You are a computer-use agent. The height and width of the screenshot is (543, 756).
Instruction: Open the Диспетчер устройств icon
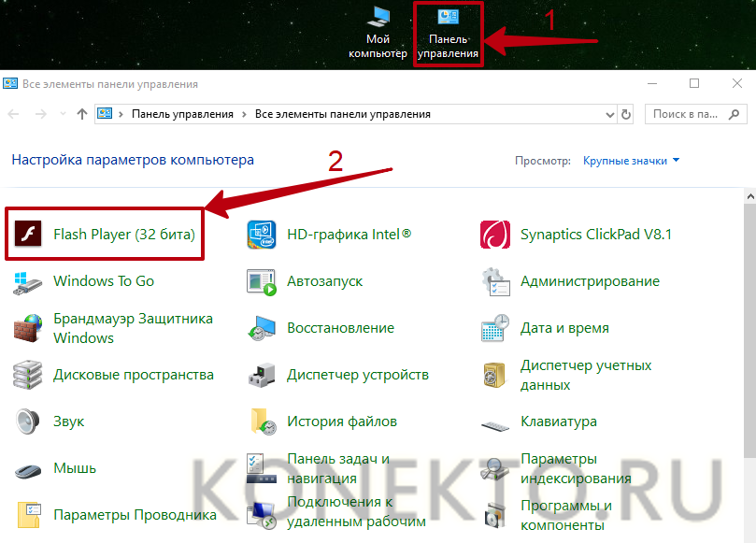pos(261,375)
